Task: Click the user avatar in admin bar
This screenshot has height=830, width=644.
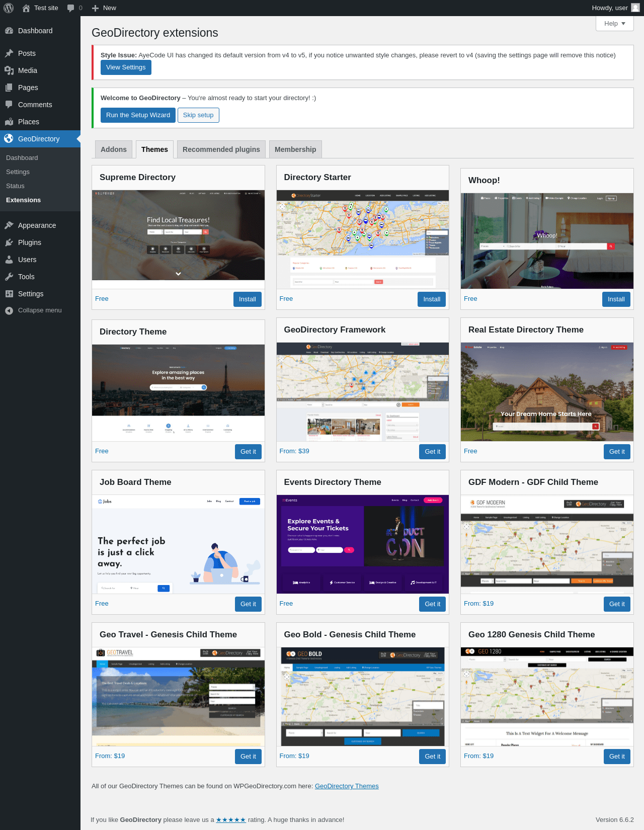Action: coord(635,8)
